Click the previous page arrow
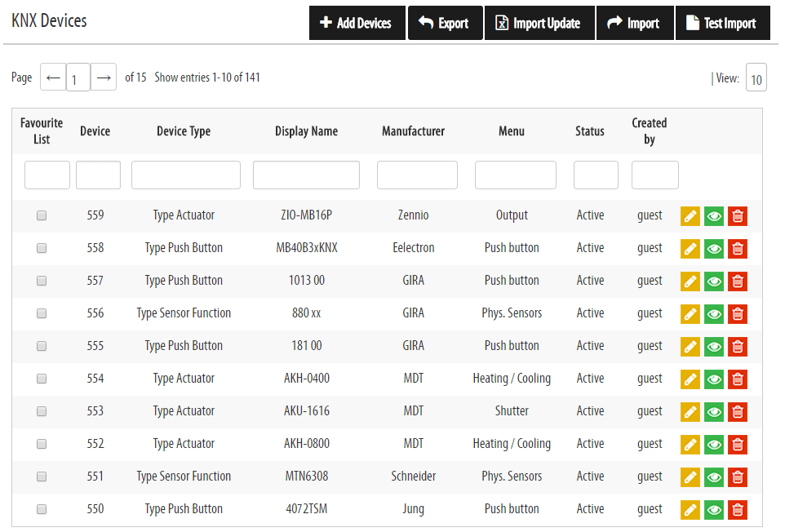The height and width of the screenshot is (532, 785). (53, 78)
